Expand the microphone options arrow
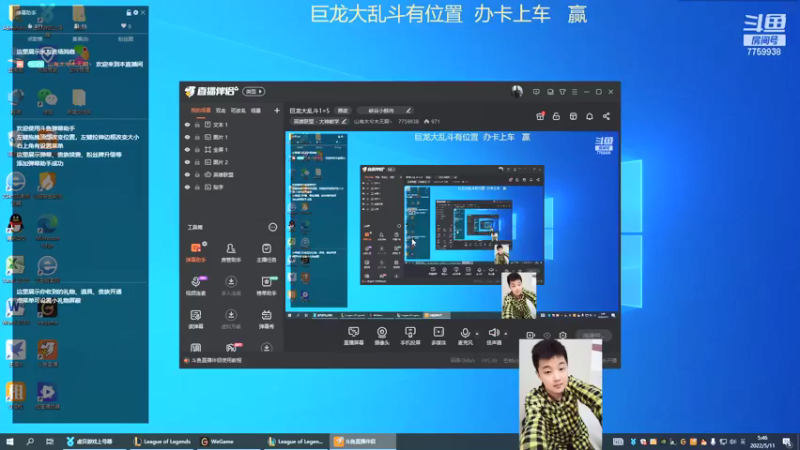Screen dimensions: 800x450 tap(477, 334)
